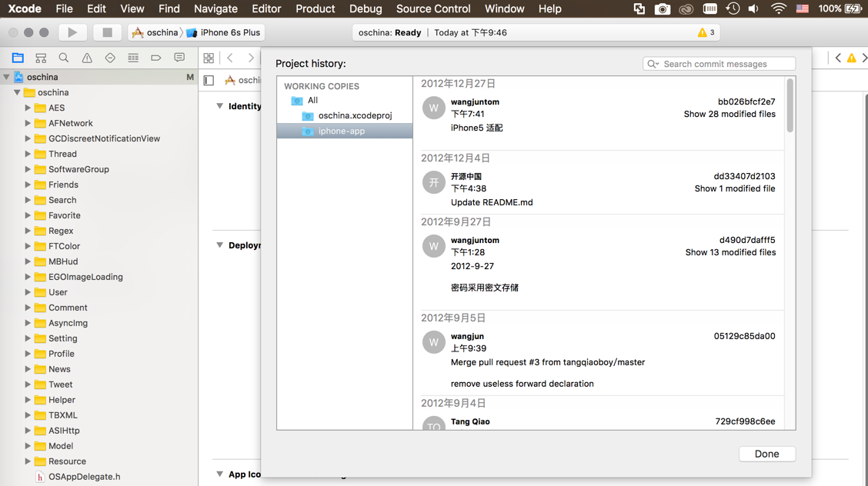The height and width of the screenshot is (486, 868).
Task: Collapse the Identity section
Action: click(220, 105)
